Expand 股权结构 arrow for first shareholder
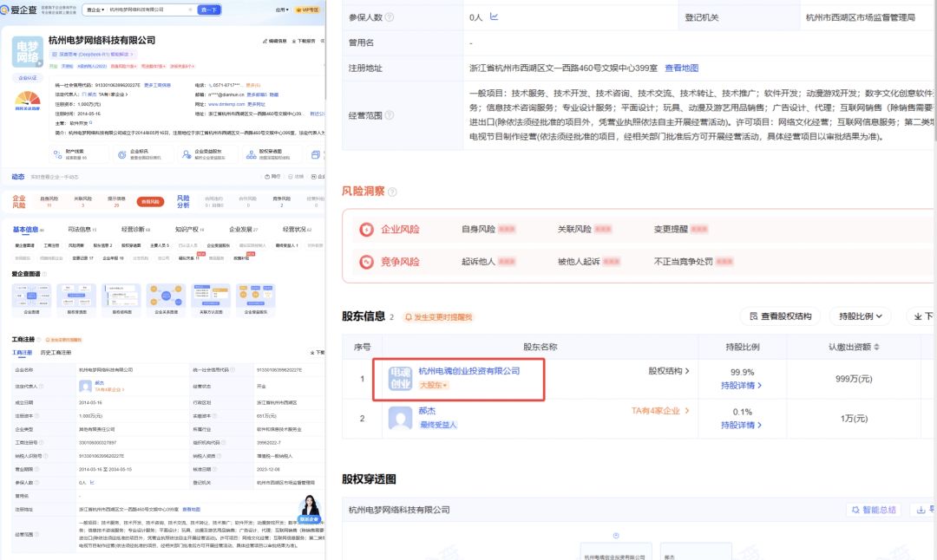The height and width of the screenshot is (560, 937). [x=669, y=371]
